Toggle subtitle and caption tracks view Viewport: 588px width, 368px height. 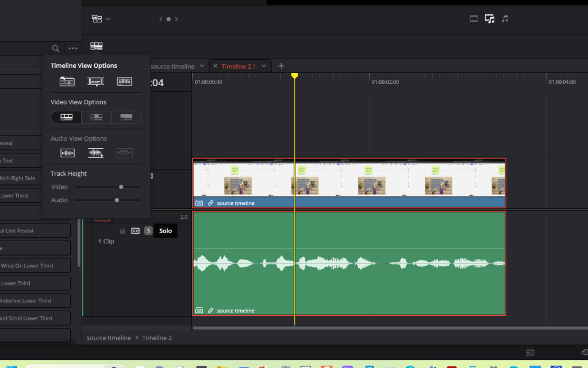(95, 82)
